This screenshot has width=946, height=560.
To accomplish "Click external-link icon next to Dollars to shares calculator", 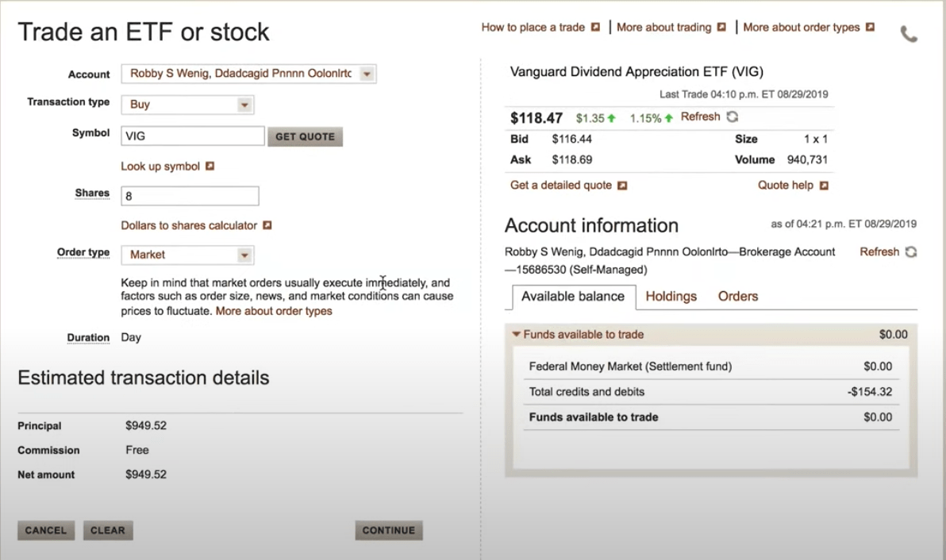I will click(267, 224).
